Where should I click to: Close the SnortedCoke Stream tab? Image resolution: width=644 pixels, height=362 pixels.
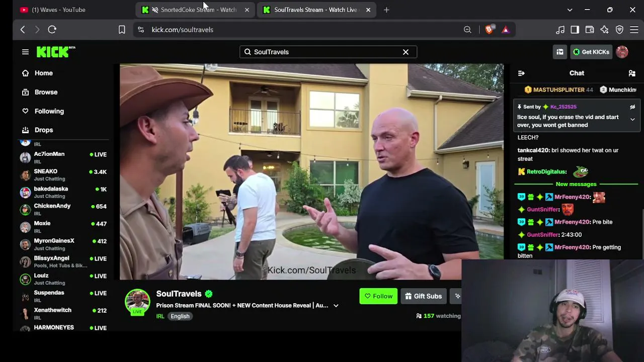point(247,10)
